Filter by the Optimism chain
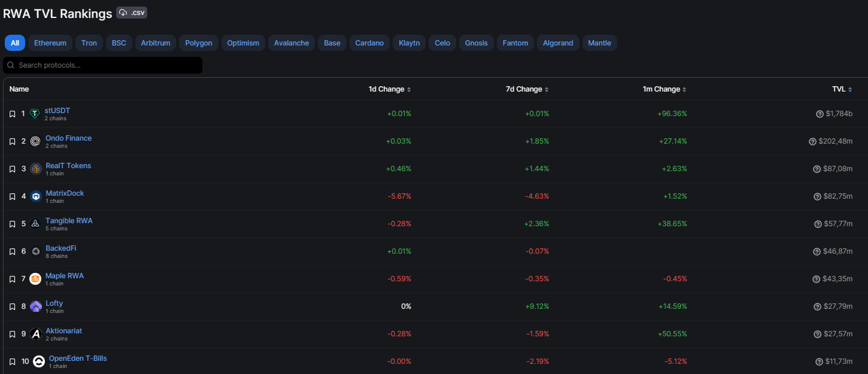Viewport: 868px width, 374px height. [243, 43]
